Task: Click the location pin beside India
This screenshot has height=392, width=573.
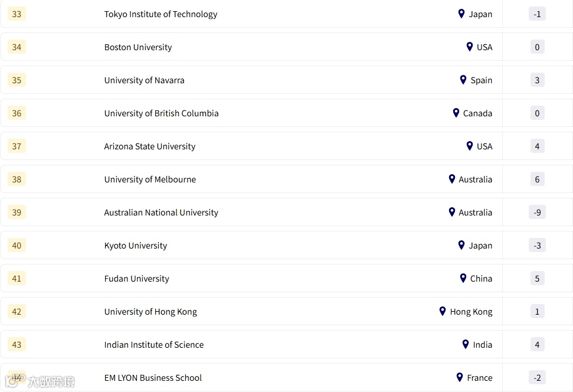Action: (x=466, y=344)
